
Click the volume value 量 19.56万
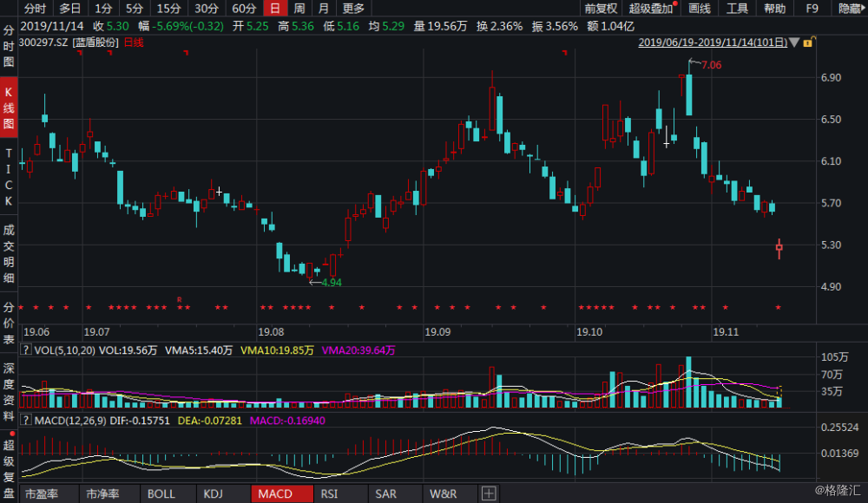pyautogui.click(x=440, y=26)
